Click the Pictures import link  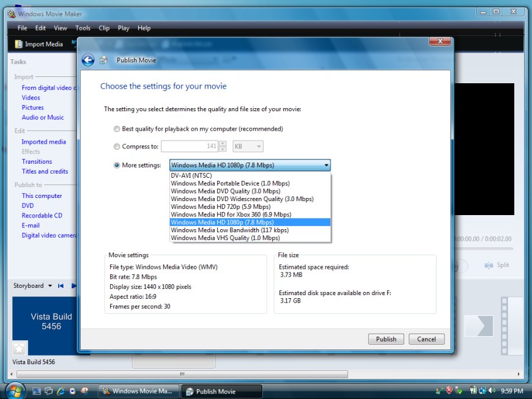32,108
